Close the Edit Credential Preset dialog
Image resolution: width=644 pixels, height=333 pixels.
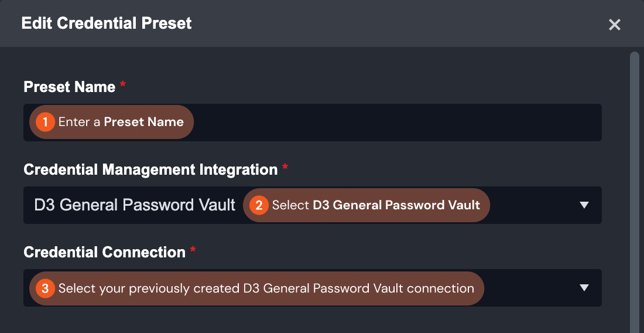[614, 25]
